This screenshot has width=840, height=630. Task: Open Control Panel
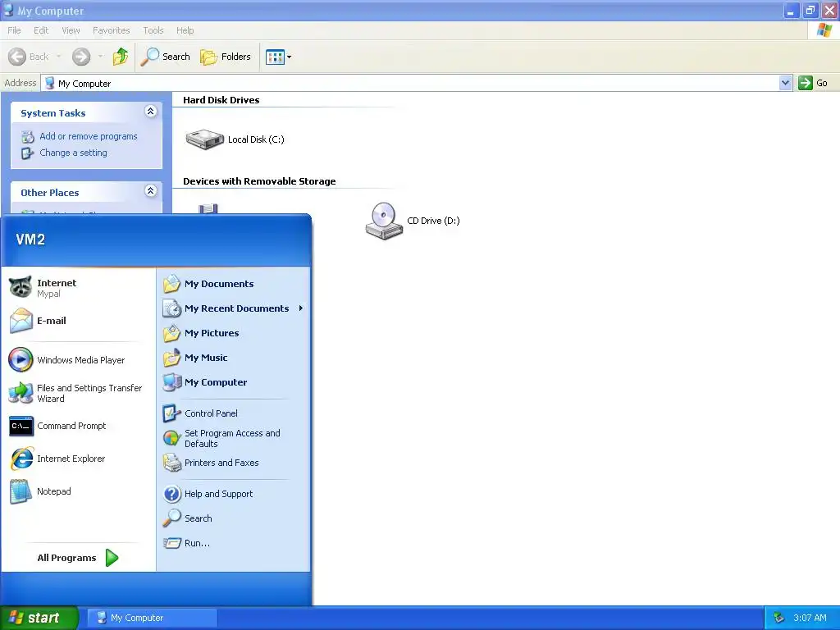(233, 413)
